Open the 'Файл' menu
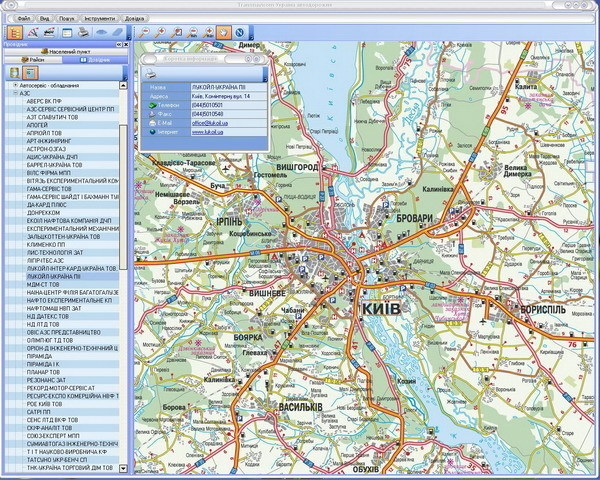The width and height of the screenshot is (600, 480). tap(23, 18)
